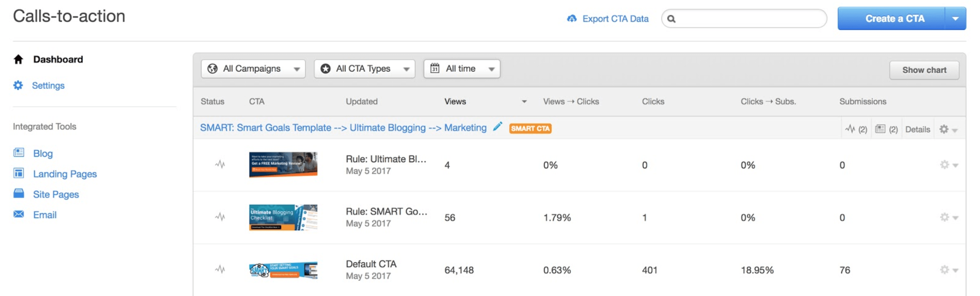980x296 pixels.
Task: Go to Blog integrated tool
Action: point(43,153)
